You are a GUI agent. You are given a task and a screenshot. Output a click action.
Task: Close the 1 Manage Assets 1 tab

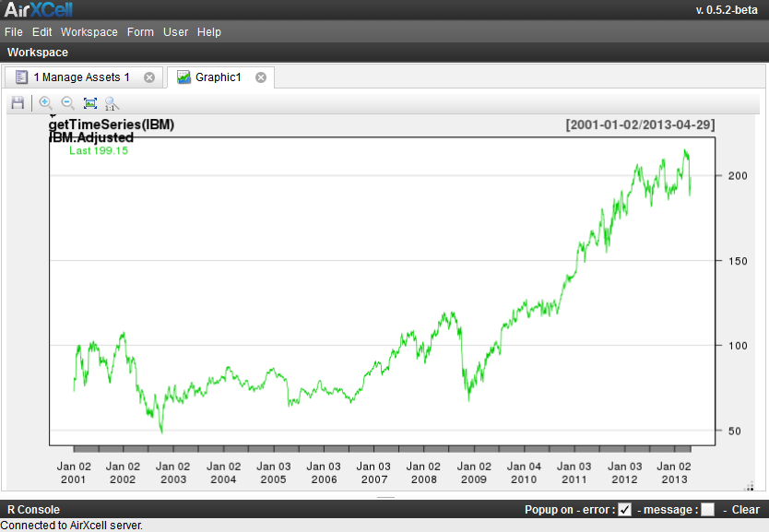click(x=149, y=77)
